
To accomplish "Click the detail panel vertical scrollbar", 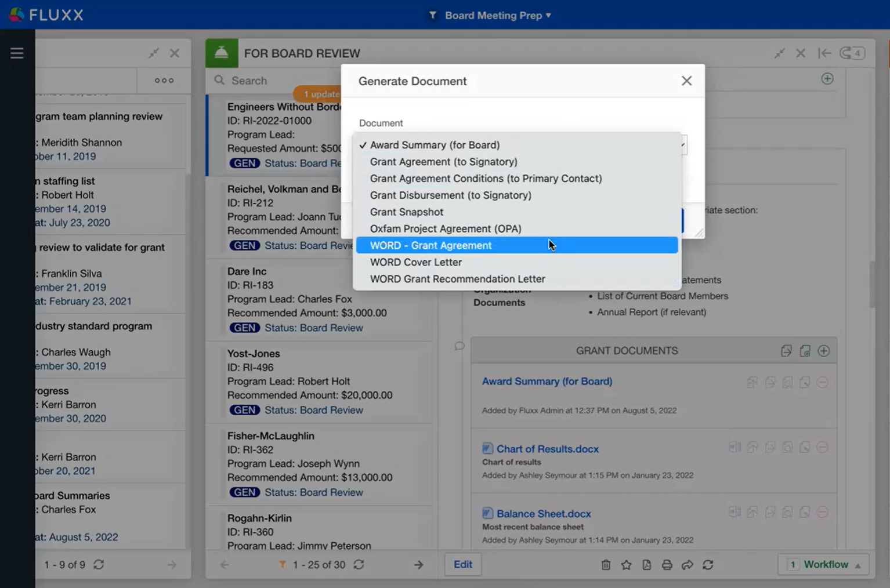I will point(872,284).
